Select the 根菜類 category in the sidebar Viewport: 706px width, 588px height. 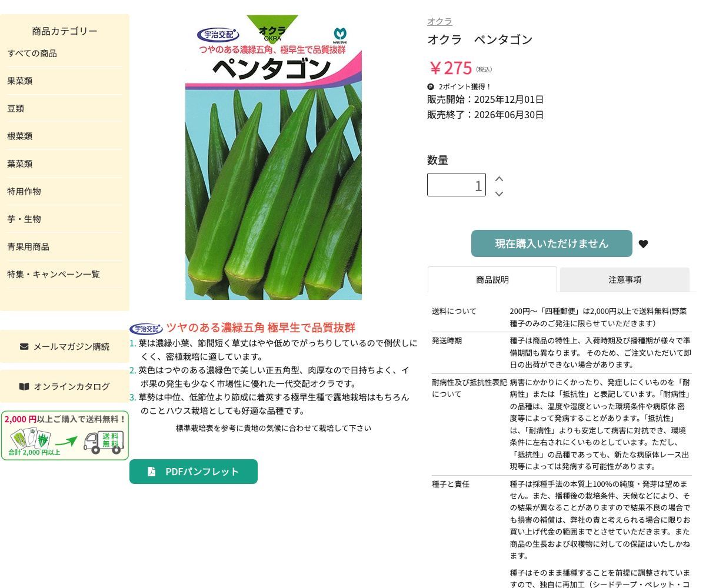point(19,136)
